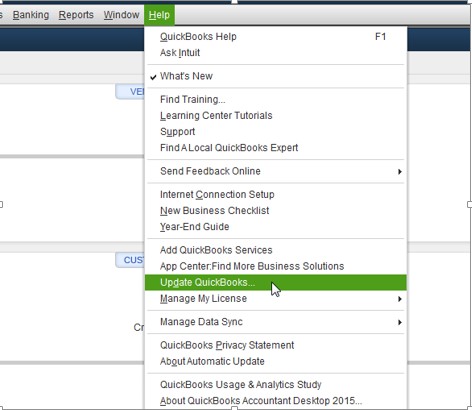Open the Reports menu
This screenshot has height=410, width=472.
tap(76, 15)
